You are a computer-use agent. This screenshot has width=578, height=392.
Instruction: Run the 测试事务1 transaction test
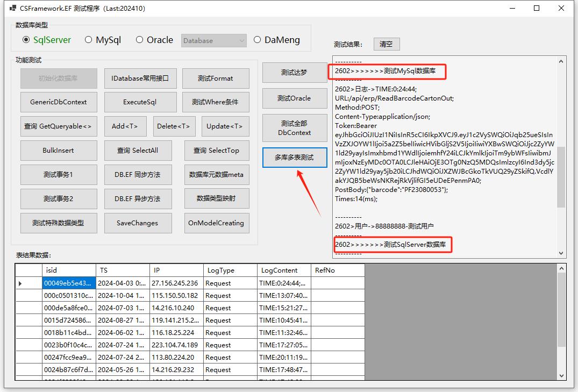[59, 175]
